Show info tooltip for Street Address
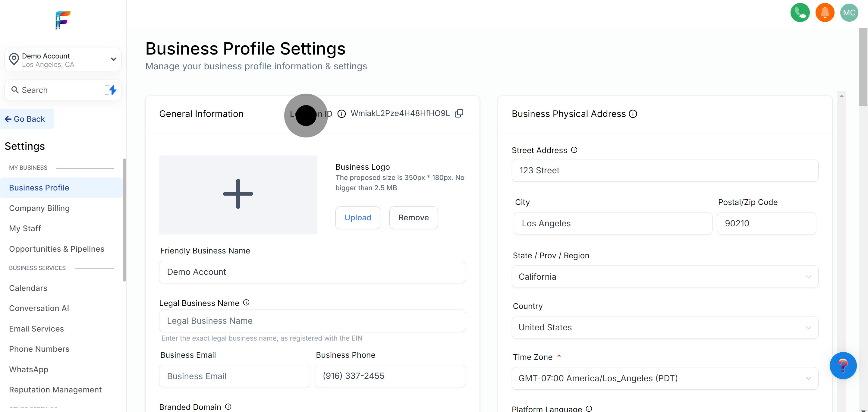Screen dimensions: 868x412 point(574,150)
